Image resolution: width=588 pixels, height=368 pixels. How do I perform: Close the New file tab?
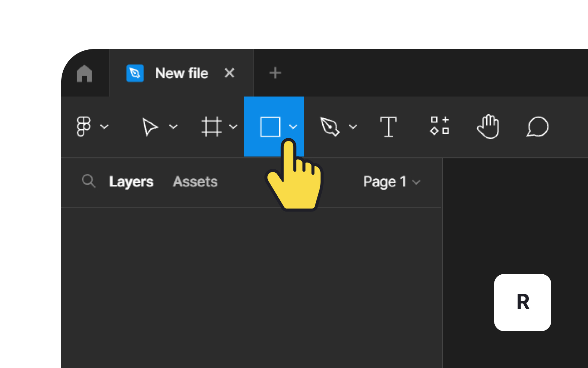pyautogui.click(x=230, y=73)
